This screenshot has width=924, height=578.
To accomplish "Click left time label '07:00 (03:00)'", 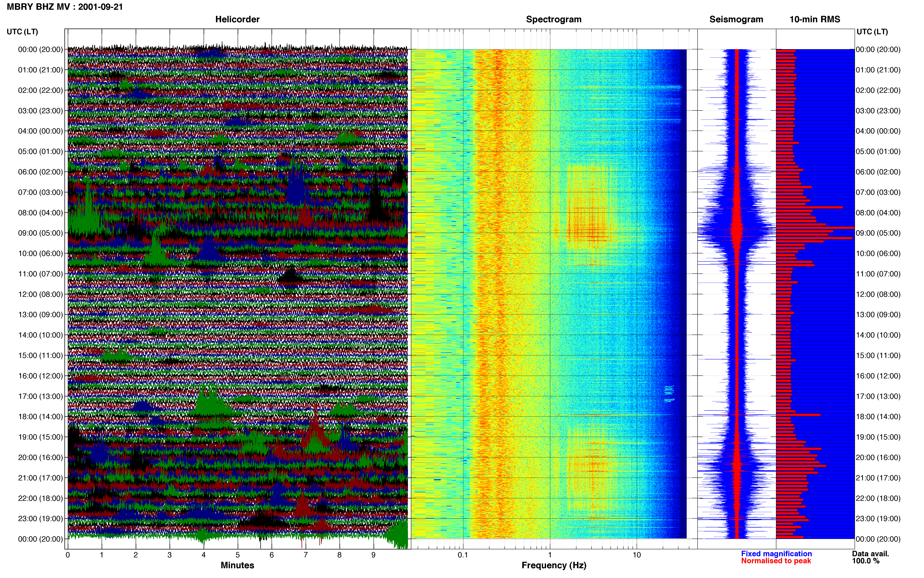I will 41,192.
